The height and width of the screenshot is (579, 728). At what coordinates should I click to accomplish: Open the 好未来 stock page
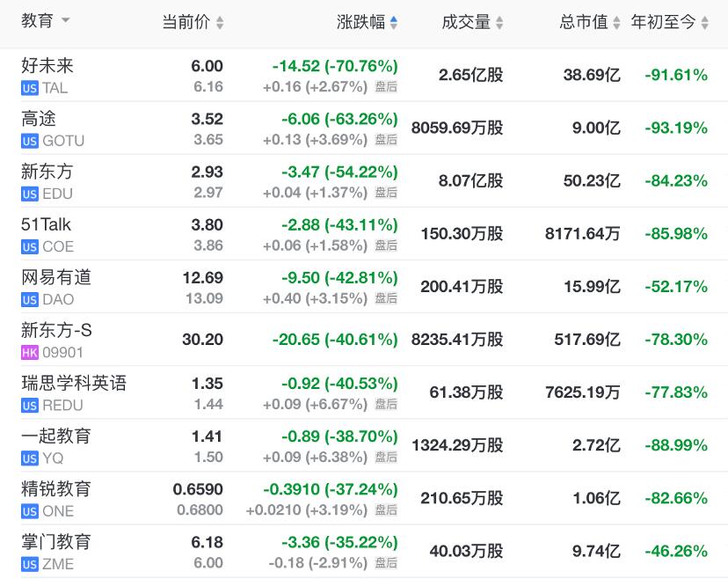pos(47,66)
